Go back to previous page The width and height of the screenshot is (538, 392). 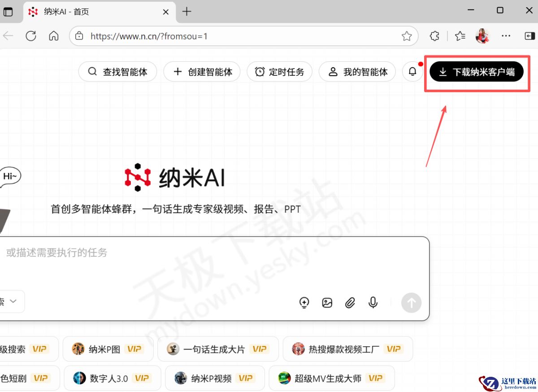coord(8,36)
